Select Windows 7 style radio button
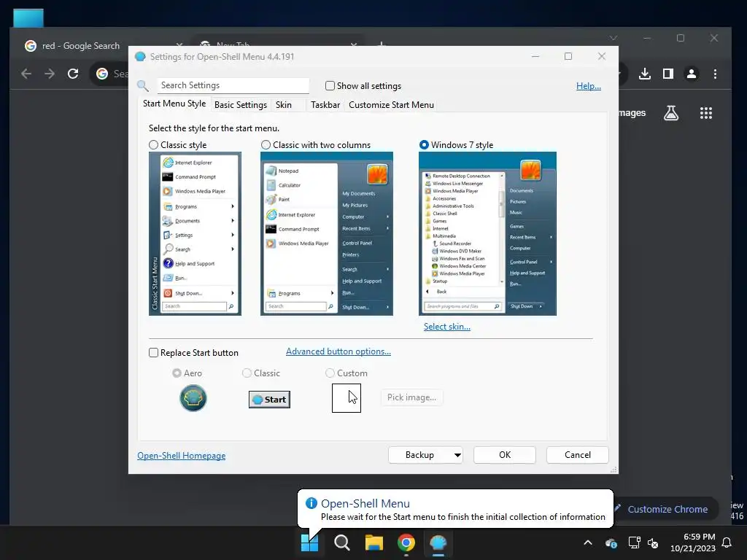Screen dimensions: 747x560 tap(424, 145)
